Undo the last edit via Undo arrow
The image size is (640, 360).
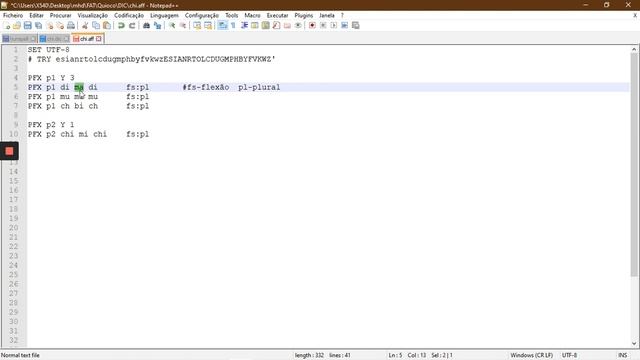(121, 25)
